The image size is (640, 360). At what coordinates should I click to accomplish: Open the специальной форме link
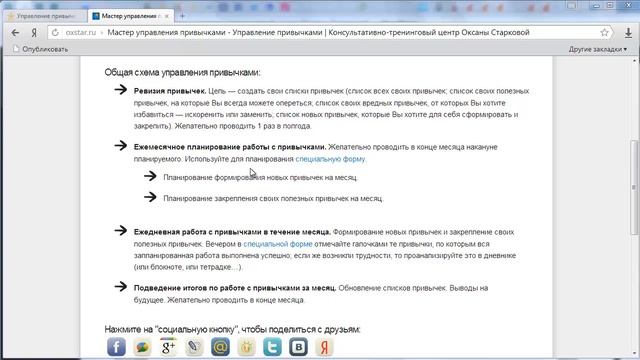[x=278, y=244]
